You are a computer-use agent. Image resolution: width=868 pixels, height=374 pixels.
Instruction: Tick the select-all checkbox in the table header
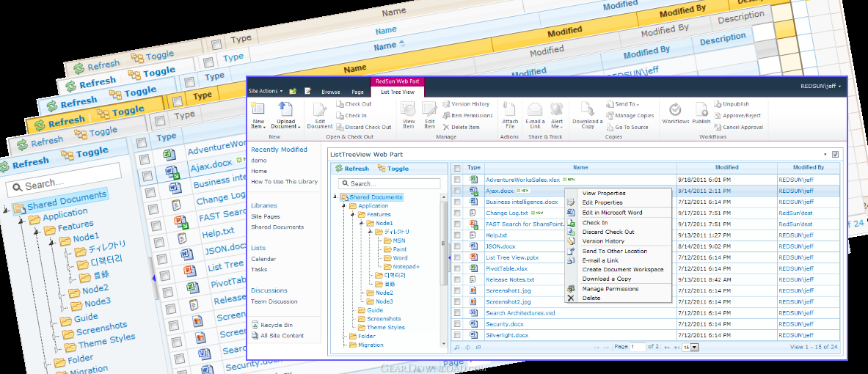(x=457, y=168)
